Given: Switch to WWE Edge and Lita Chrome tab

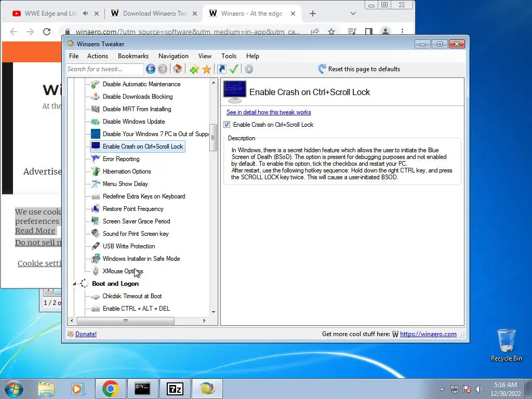Looking at the screenshot, I should (51, 14).
